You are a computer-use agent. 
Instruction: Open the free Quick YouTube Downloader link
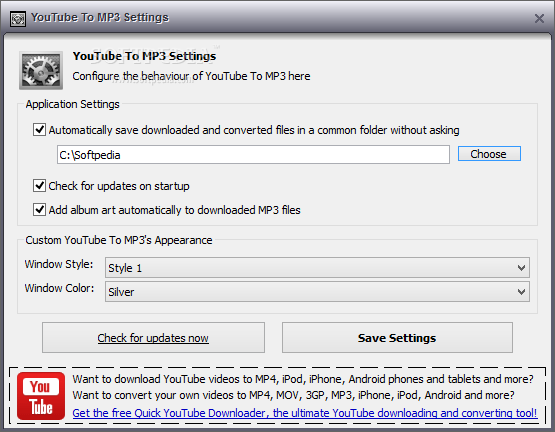pyautogui.click(x=305, y=413)
